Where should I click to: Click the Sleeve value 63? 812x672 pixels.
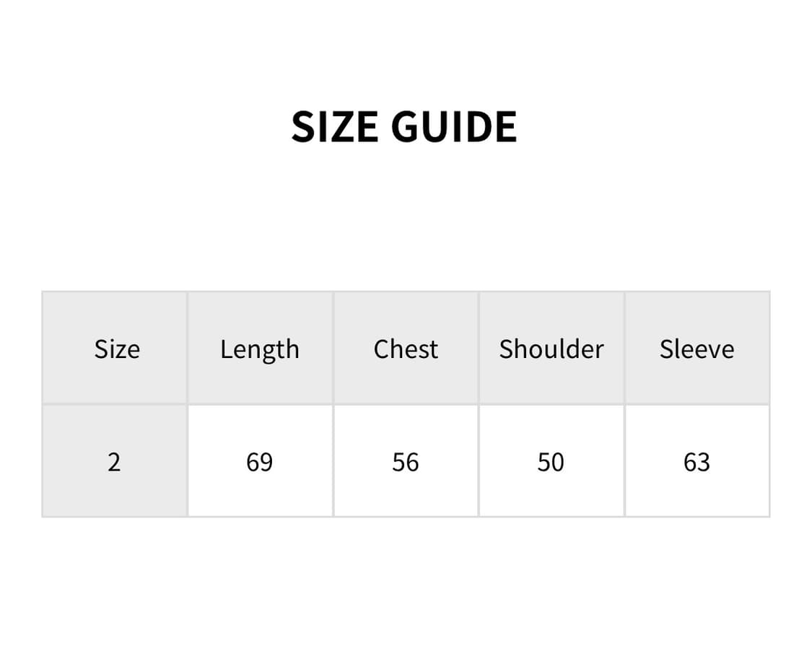[697, 461]
